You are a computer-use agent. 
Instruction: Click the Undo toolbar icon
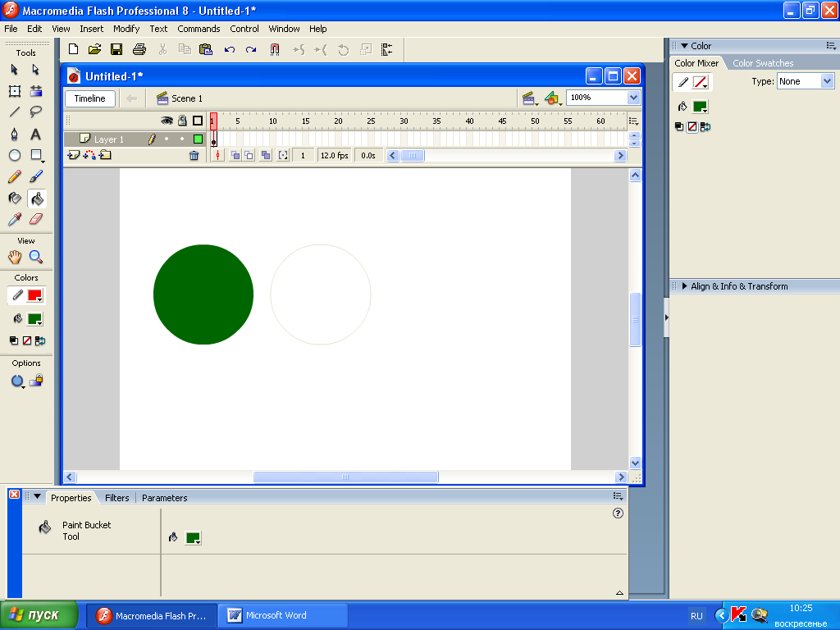point(230,50)
